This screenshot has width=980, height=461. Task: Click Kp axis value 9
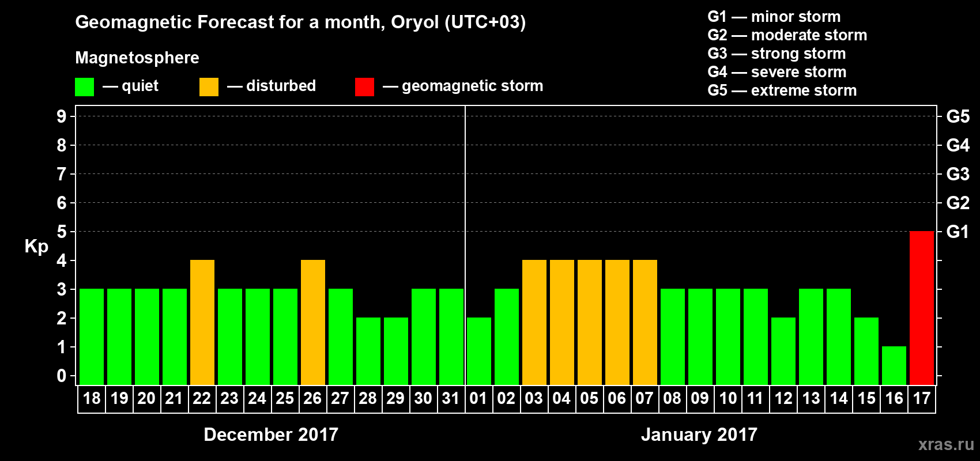tap(62, 116)
